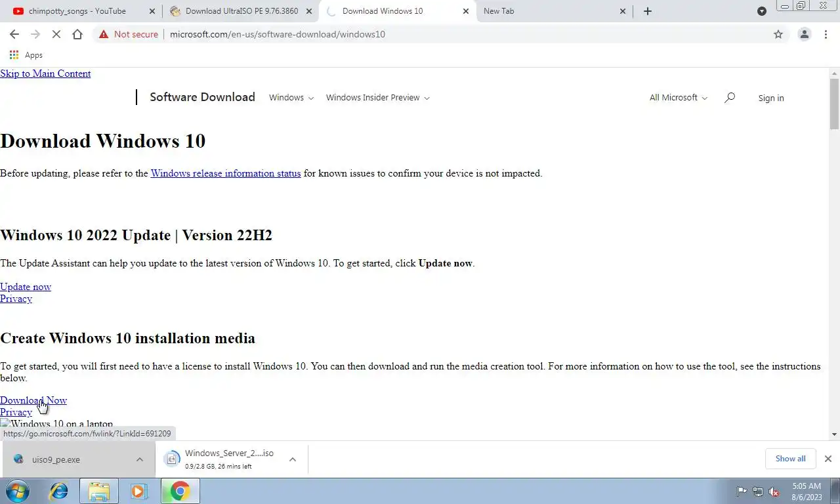The height and width of the screenshot is (504, 840).
Task: Close the New Tab tab
Action: 623,11
